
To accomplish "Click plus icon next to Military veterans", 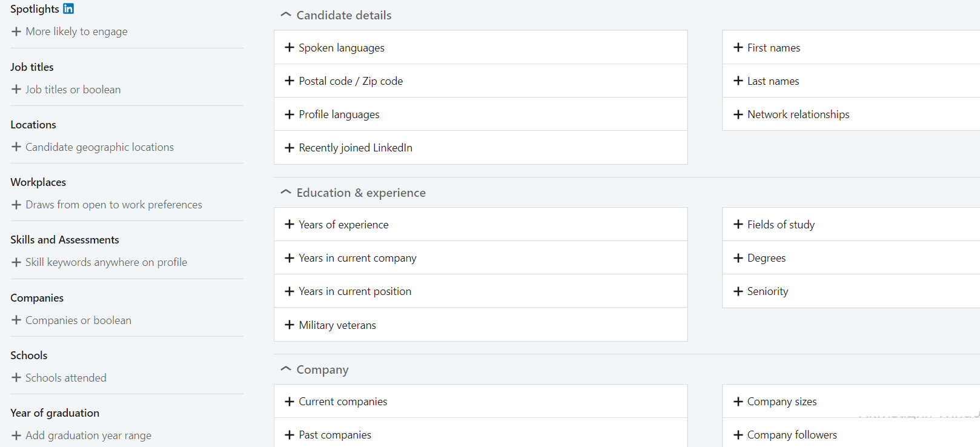I will click(x=290, y=325).
